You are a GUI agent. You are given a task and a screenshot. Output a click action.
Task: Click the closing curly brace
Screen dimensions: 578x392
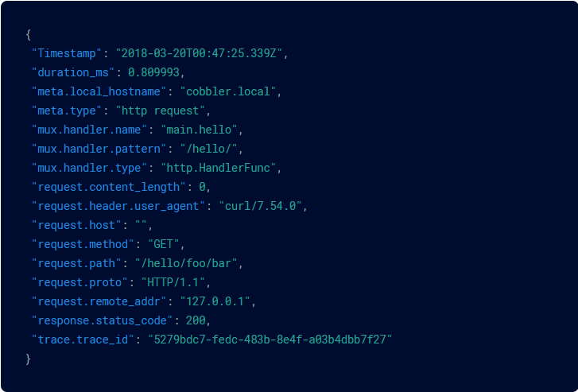coord(29,359)
